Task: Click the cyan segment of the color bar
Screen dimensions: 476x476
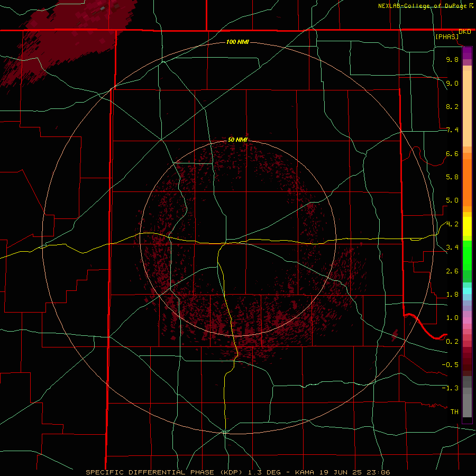Action: click(x=467, y=291)
